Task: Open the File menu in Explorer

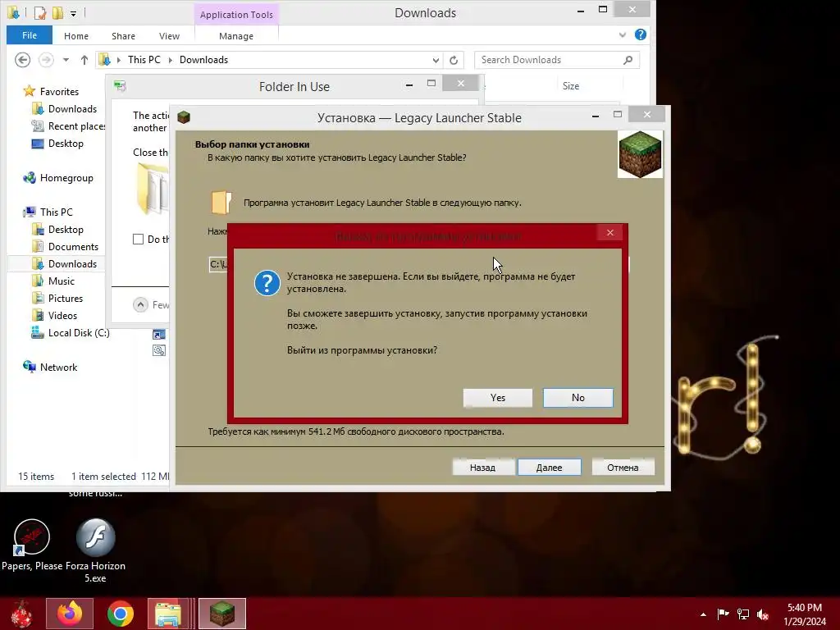Action: 30,35
